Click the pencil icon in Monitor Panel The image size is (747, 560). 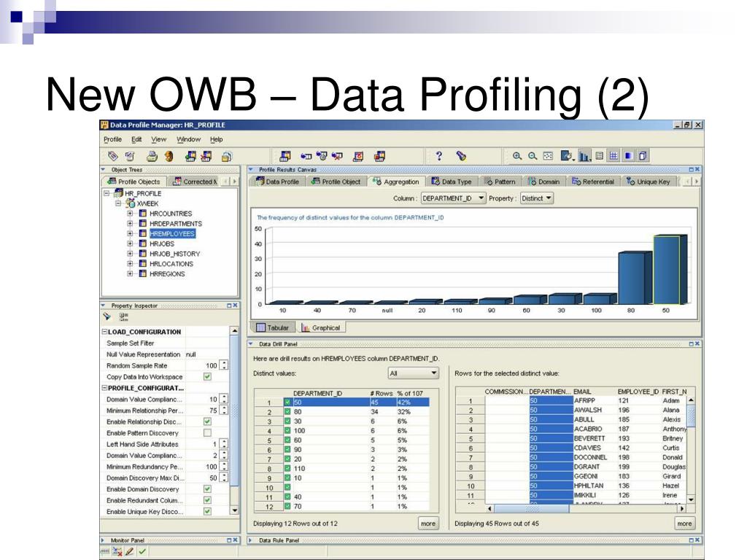(130, 551)
